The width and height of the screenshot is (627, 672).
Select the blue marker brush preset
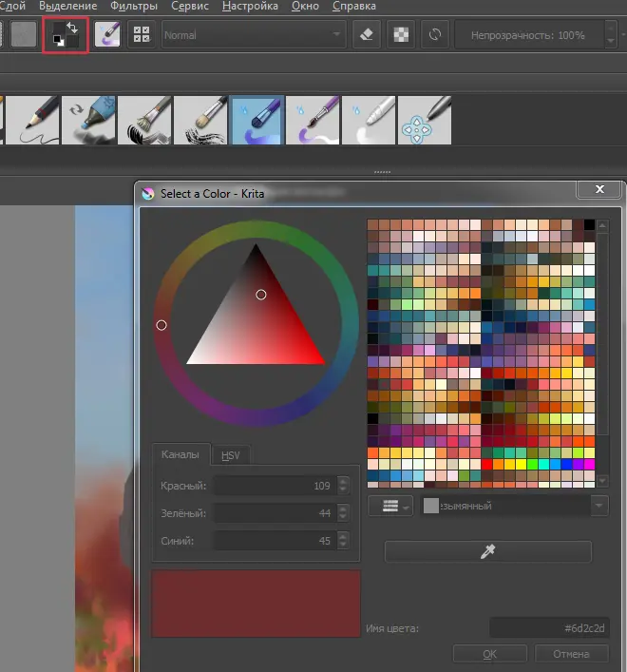(x=88, y=120)
